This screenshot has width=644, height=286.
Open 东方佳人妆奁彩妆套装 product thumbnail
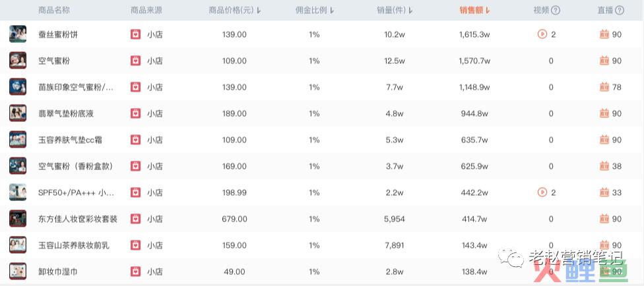(x=18, y=218)
